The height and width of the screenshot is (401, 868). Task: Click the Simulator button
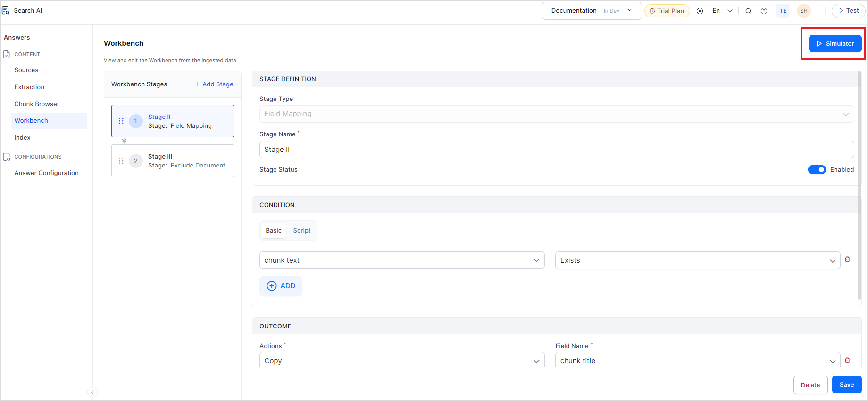click(x=835, y=43)
